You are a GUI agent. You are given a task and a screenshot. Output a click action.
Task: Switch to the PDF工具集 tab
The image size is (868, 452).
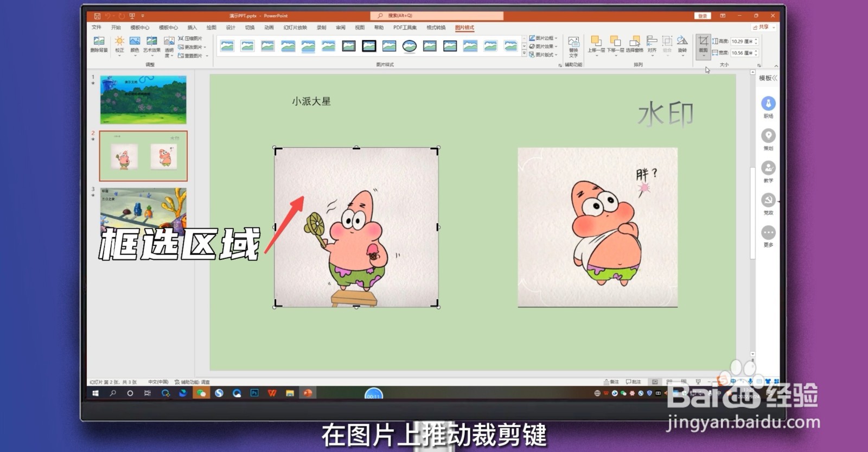(405, 27)
